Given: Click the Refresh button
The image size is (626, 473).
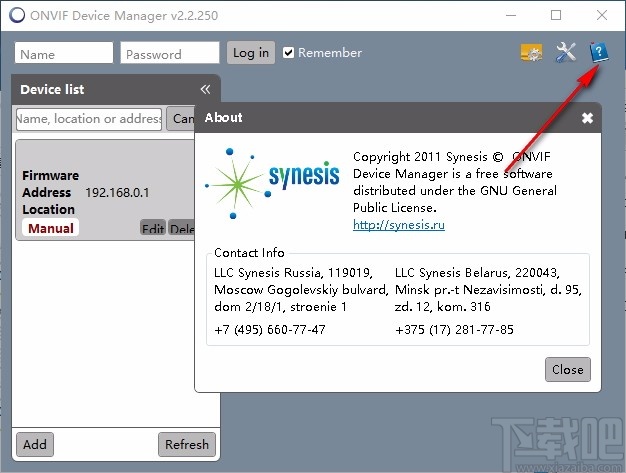Looking at the screenshot, I should click(187, 444).
